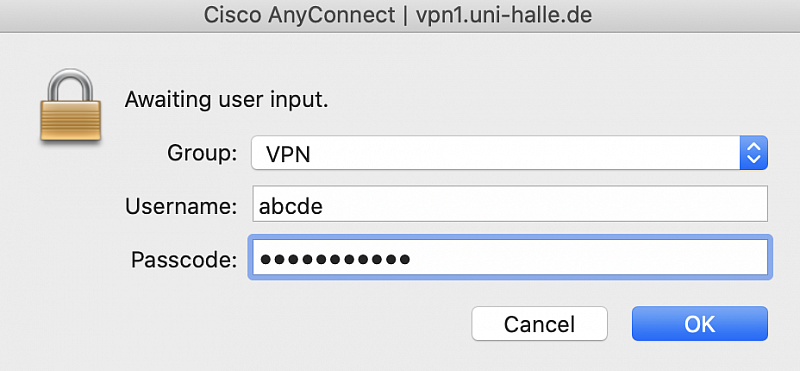Click the Group: label

(x=202, y=153)
